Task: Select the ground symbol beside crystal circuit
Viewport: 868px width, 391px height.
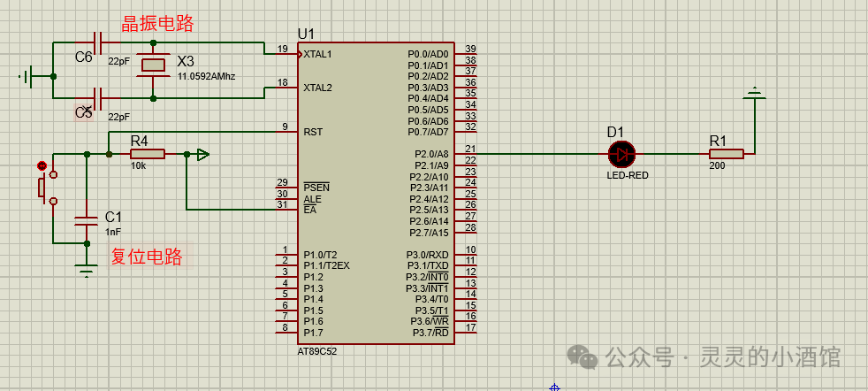Action: coord(27,76)
